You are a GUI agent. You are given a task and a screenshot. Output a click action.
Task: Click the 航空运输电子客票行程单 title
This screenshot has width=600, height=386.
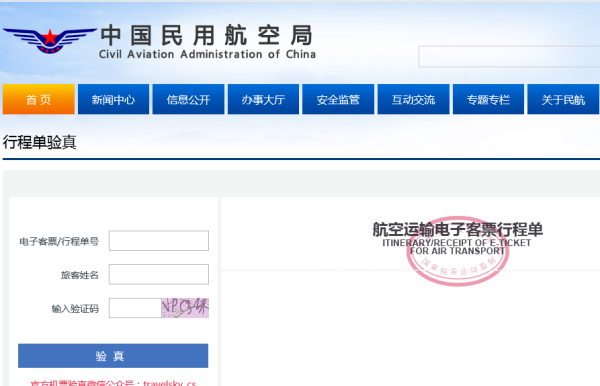coord(458,230)
